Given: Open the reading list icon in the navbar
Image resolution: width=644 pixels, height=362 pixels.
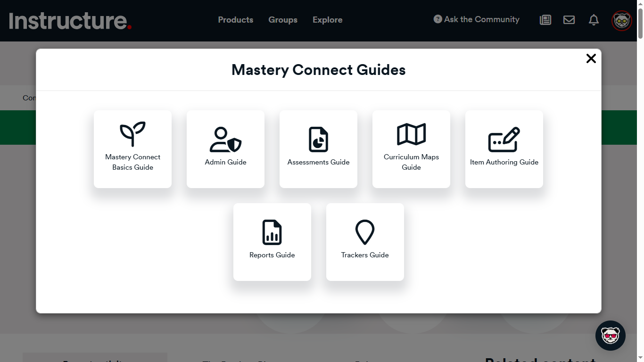Looking at the screenshot, I should click(545, 20).
